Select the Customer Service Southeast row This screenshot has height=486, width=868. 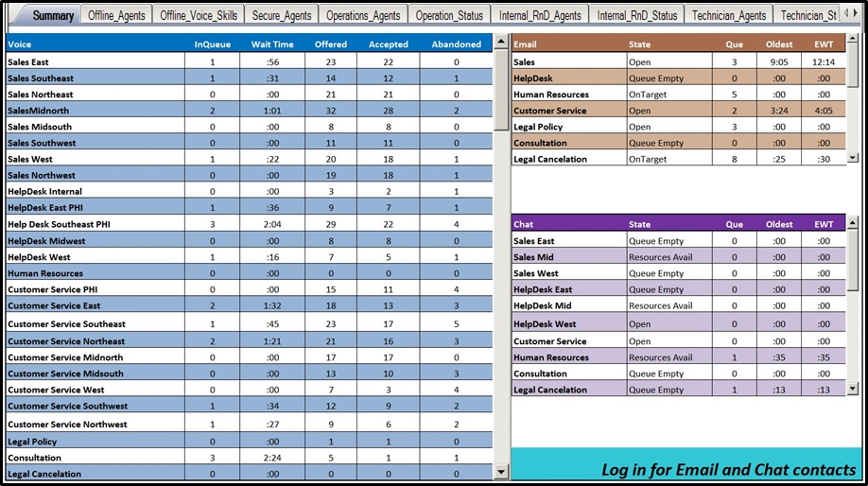(249, 323)
